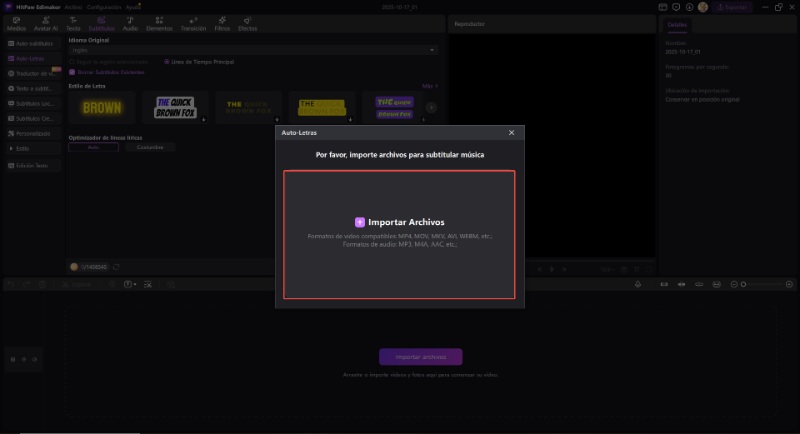Open the Transición effects icon
Viewport: 800px width, 434px height.
point(193,24)
